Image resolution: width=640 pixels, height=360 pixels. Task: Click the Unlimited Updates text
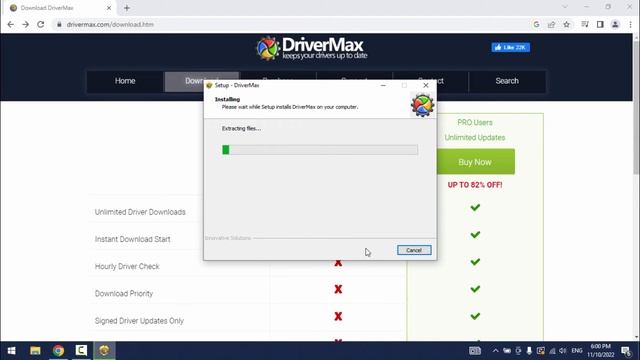[475, 138]
